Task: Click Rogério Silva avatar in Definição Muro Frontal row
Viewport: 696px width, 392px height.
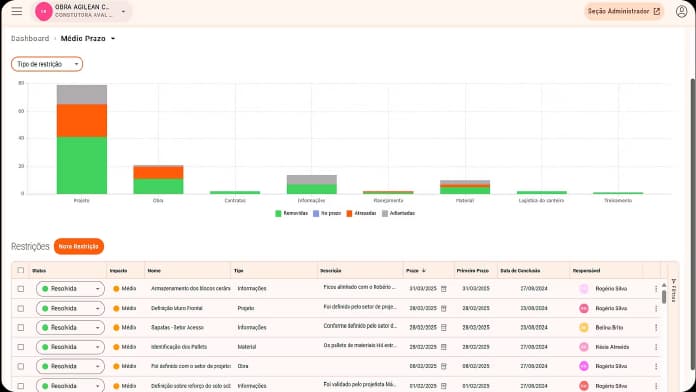Action: pyautogui.click(x=584, y=308)
